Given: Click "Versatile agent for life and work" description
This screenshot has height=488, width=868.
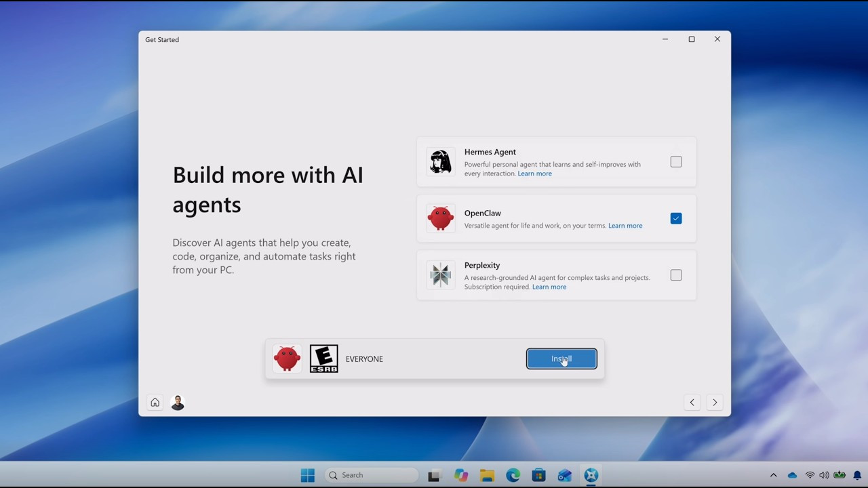Looking at the screenshot, I should 535,226.
